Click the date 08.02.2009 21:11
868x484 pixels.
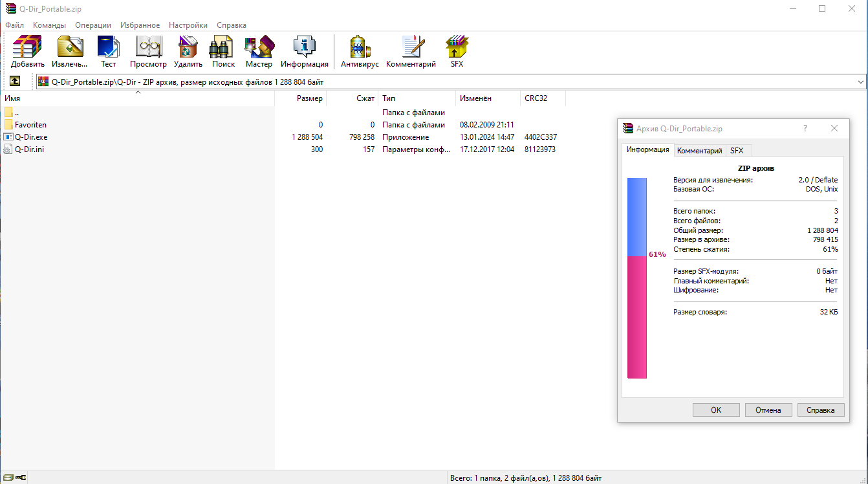click(487, 125)
